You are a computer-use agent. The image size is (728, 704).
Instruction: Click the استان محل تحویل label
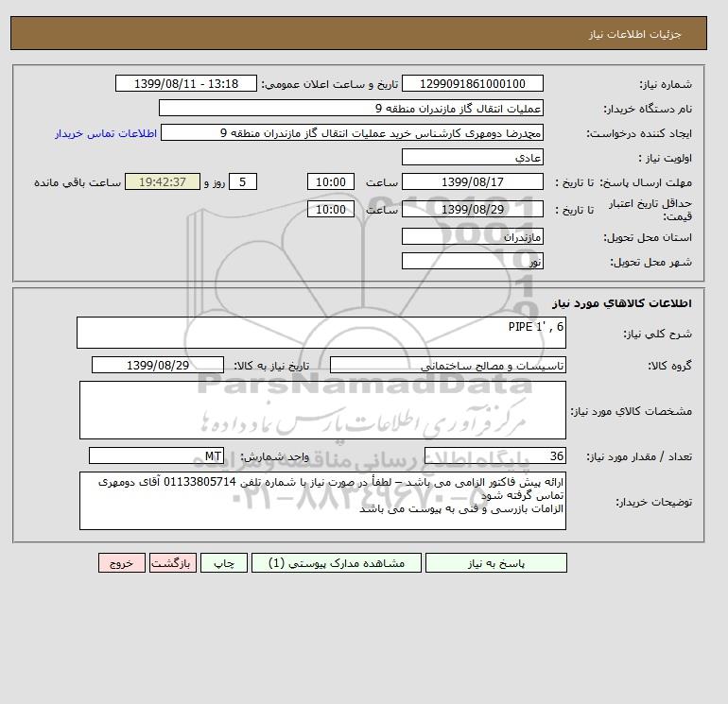pos(648,237)
